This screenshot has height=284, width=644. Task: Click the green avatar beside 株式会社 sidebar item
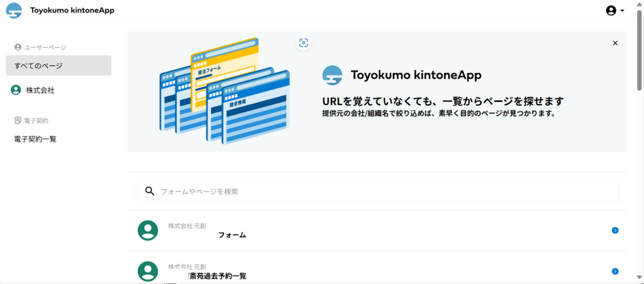16,91
